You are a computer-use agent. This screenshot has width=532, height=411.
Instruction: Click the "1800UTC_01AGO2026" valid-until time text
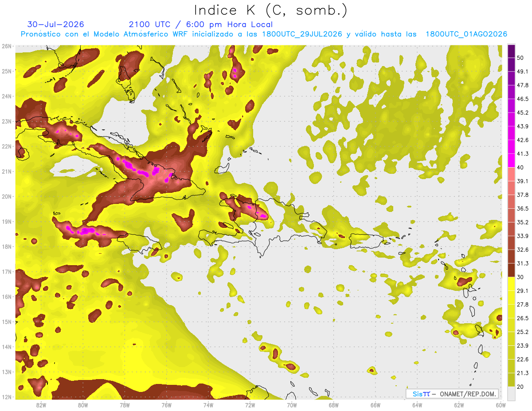click(x=466, y=34)
